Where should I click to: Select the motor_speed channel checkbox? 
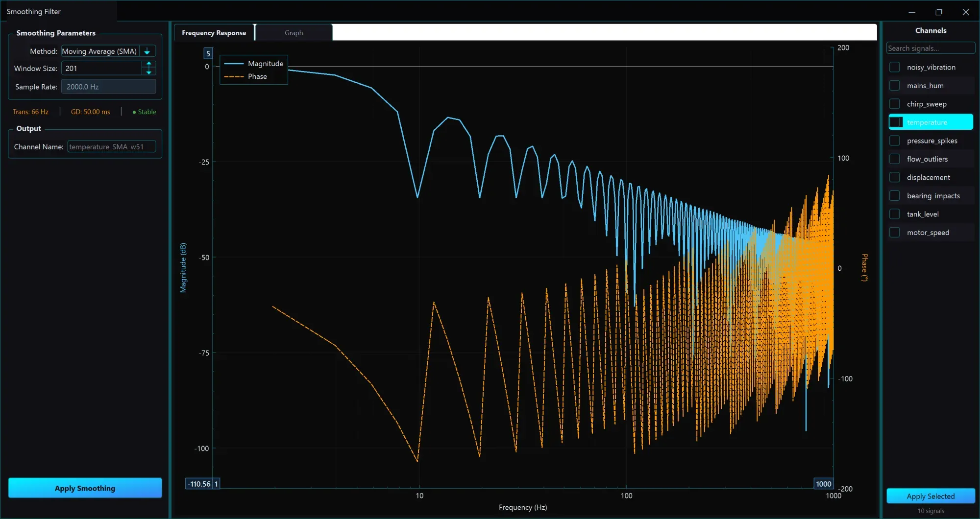[895, 233]
